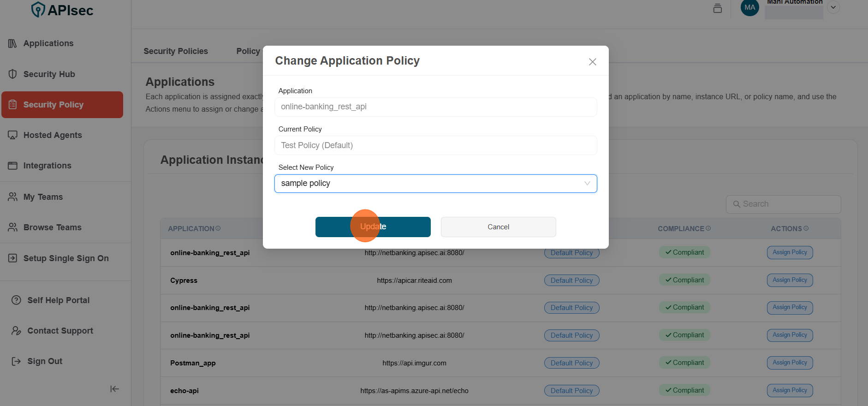Collapse the sidebar with arrow icon
This screenshot has height=406, width=868.
pos(114,389)
